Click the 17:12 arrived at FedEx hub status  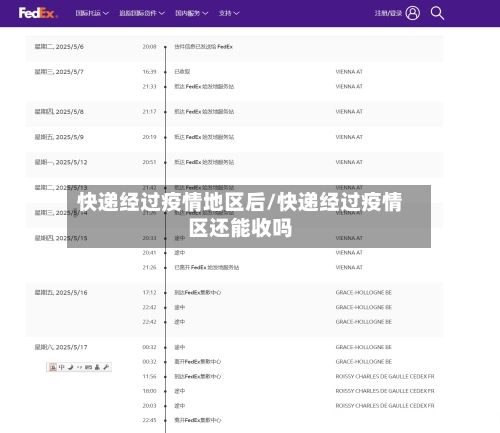[198, 292]
